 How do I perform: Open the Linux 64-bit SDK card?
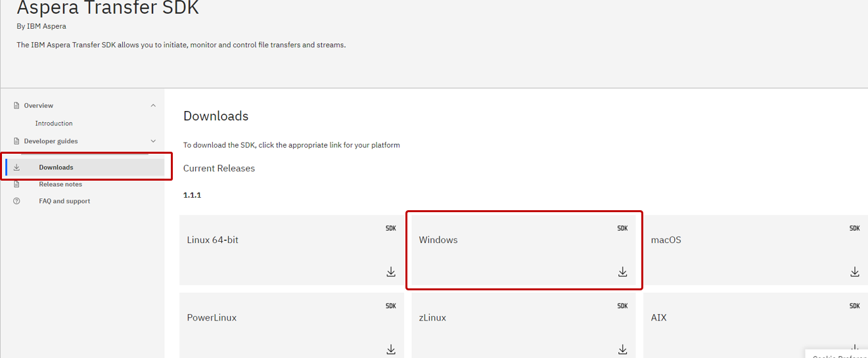[x=292, y=250]
